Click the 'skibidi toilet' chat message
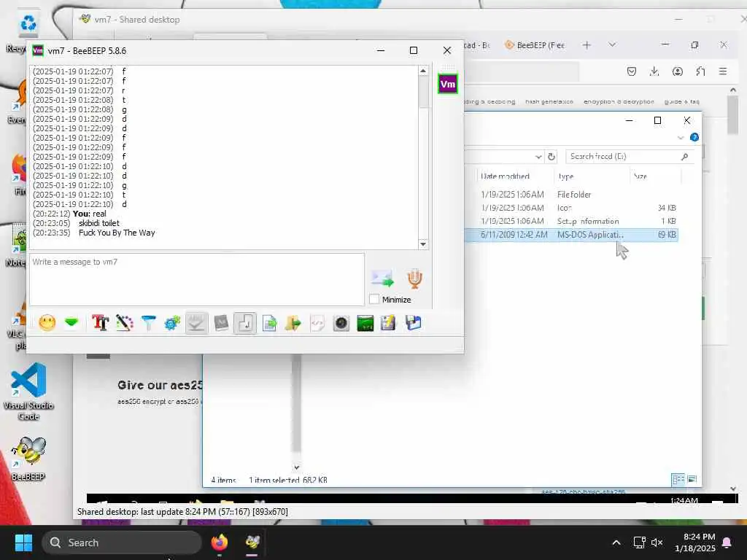Screen dimensions: 747x560 click(x=99, y=223)
